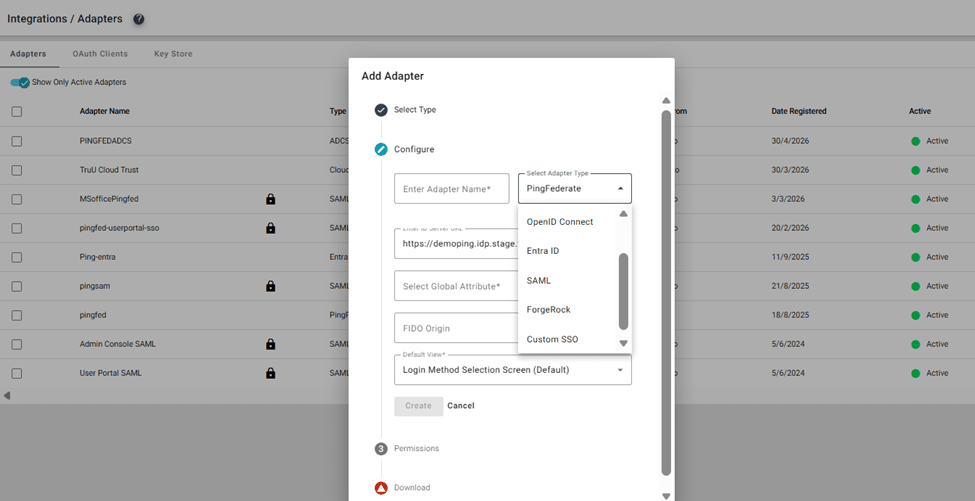Click the Select Type checkmark step icon

click(x=381, y=110)
